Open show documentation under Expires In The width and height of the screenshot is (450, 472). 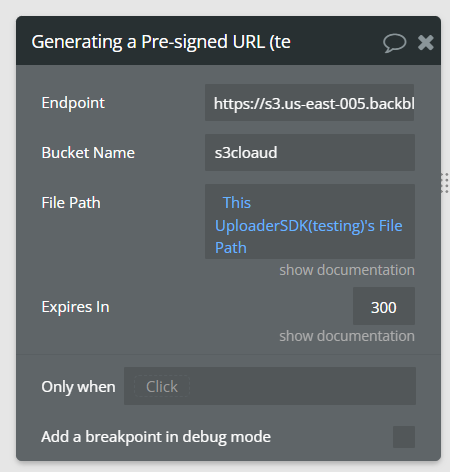coord(347,336)
